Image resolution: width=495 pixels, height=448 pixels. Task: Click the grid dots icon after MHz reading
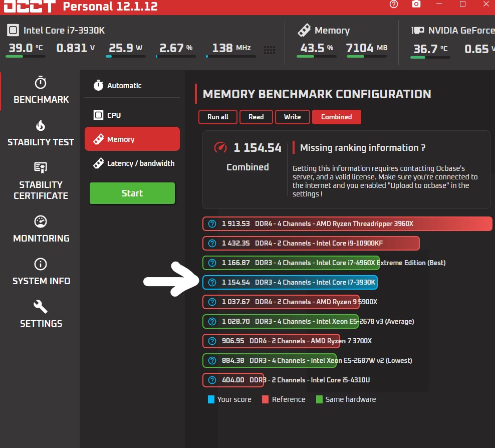click(269, 50)
